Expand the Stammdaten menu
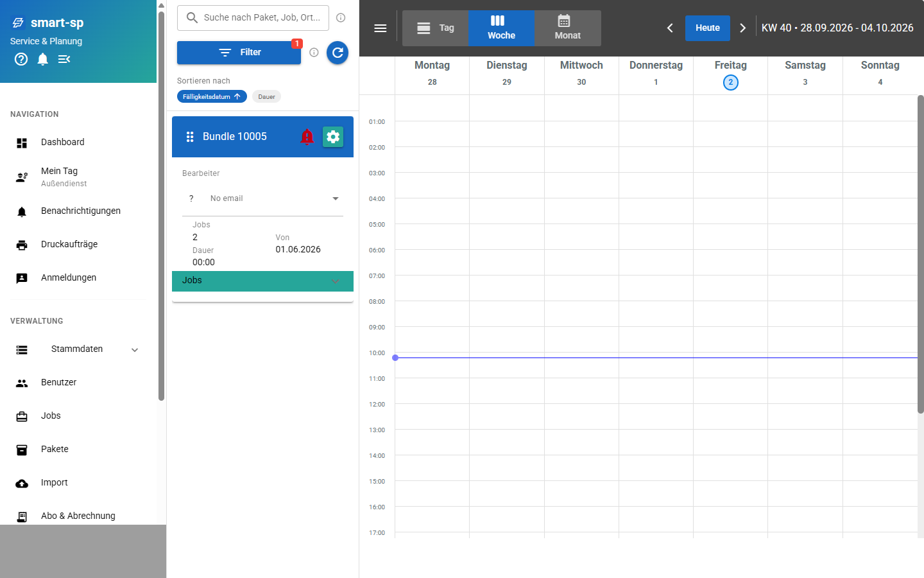This screenshot has height=578, width=924. point(78,349)
